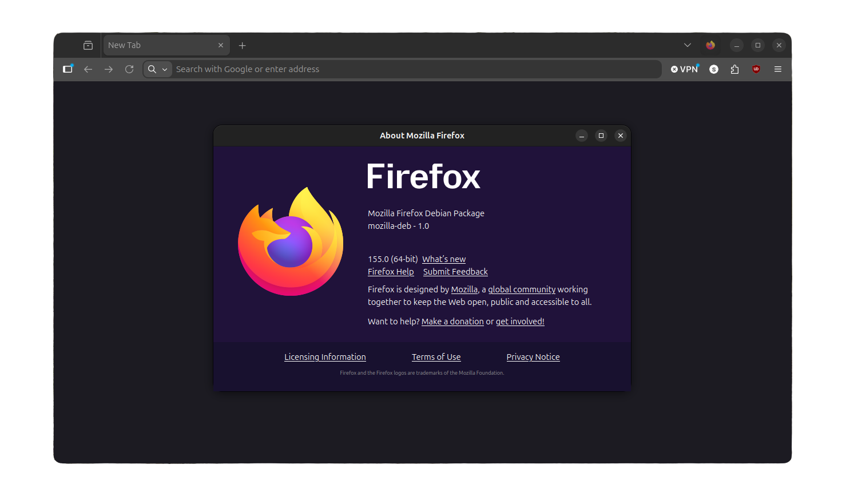Screen dimensions: 842x504
Task: Open the Make a donation link
Action: pos(452,322)
